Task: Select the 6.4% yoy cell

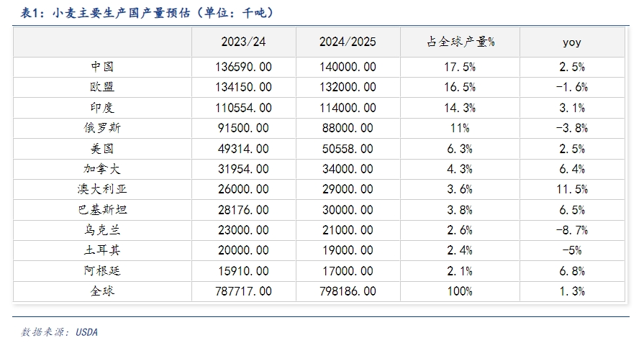Action: [x=572, y=169]
